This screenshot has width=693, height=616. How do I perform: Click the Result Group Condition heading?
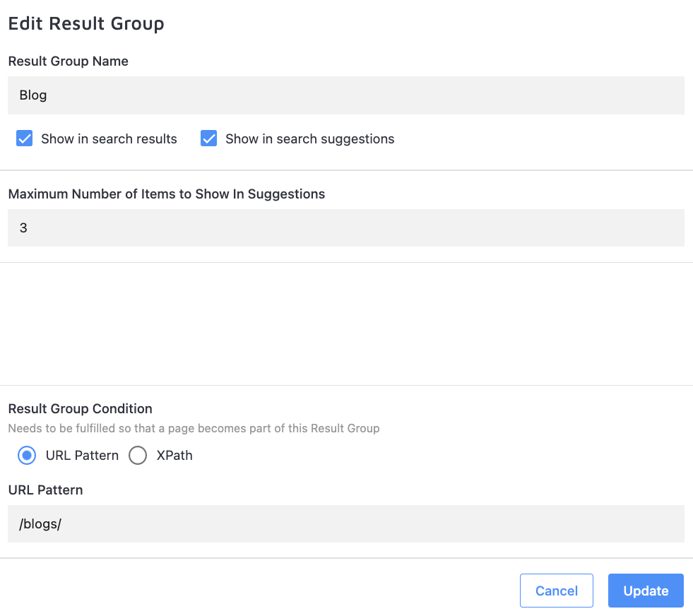tap(80, 409)
